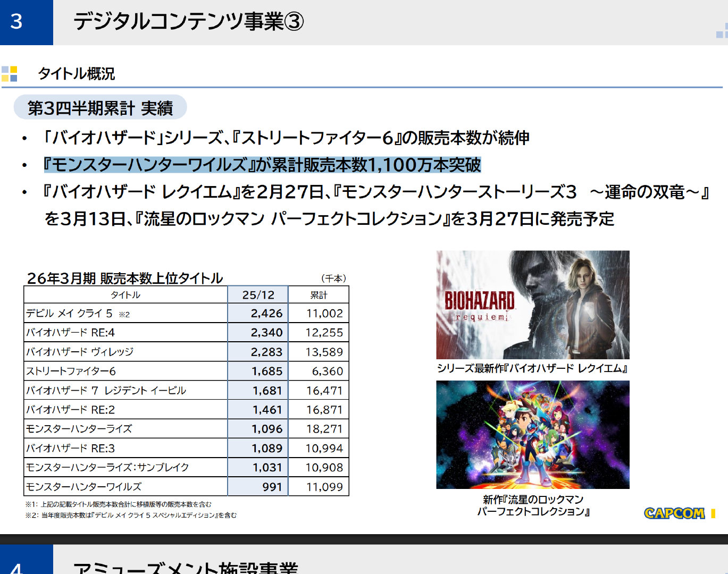728x574 pixels.
Task: Click the value 1,089
Action: point(267,448)
